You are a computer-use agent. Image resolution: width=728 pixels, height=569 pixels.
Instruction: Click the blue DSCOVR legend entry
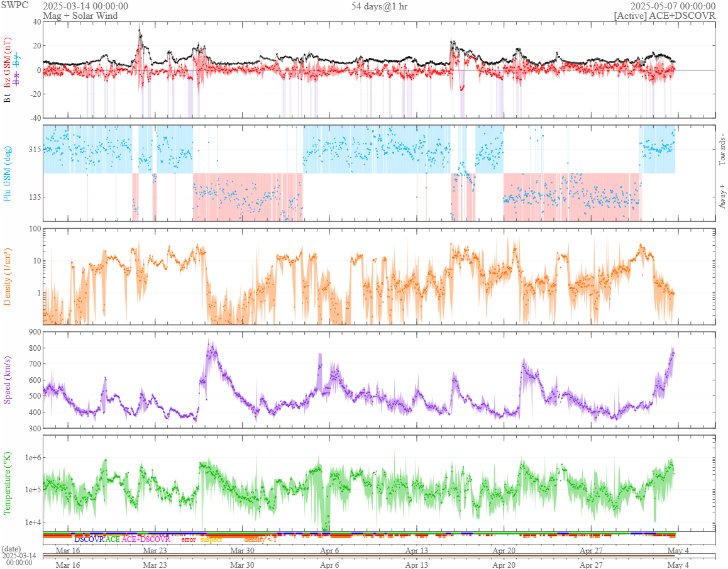tap(89, 539)
